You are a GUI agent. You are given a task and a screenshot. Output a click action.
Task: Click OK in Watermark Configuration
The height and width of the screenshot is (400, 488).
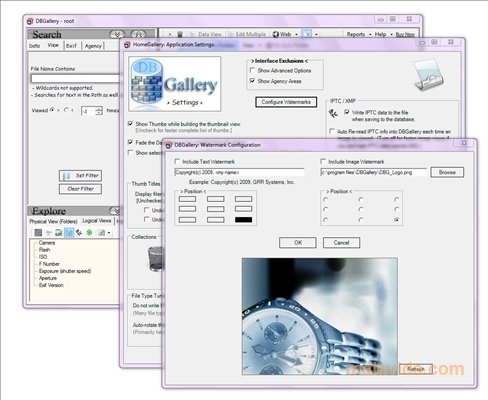(x=298, y=243)
